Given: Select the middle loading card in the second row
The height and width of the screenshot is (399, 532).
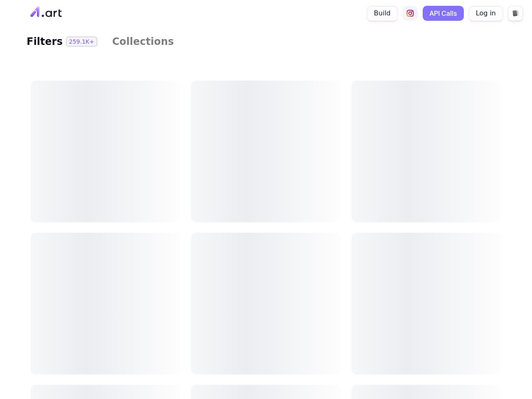Looking at the screenshot, I should pos(266,303).
